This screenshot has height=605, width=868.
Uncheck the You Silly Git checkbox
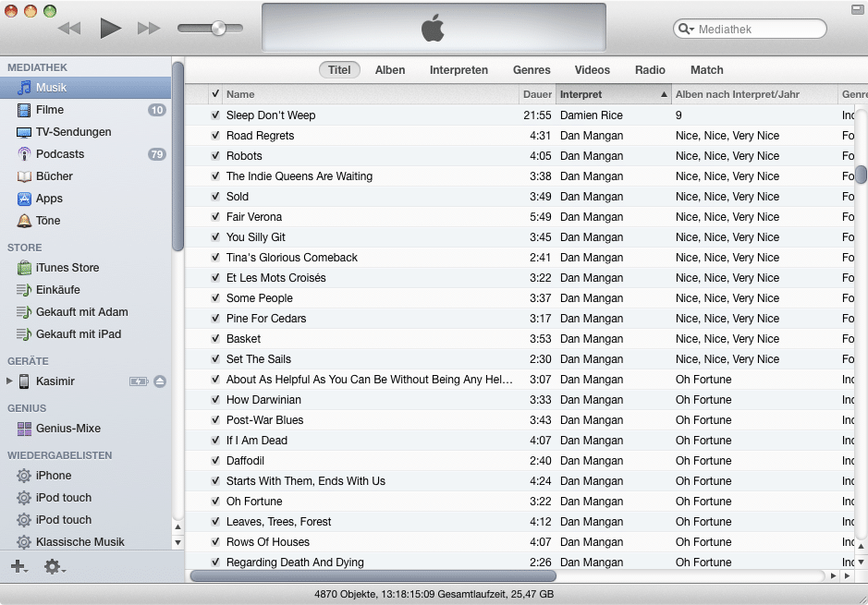click(215, 237)
